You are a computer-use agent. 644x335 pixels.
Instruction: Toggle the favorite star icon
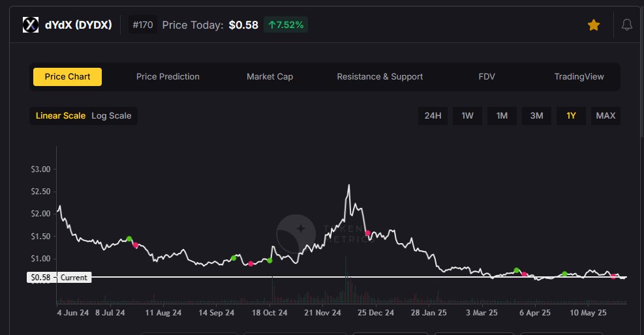pos(594,25)
